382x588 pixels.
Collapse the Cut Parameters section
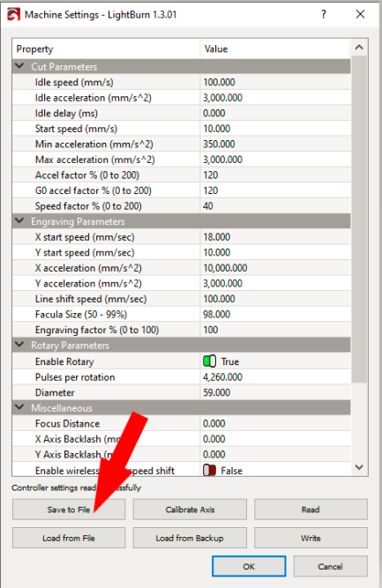click(19, 66)
